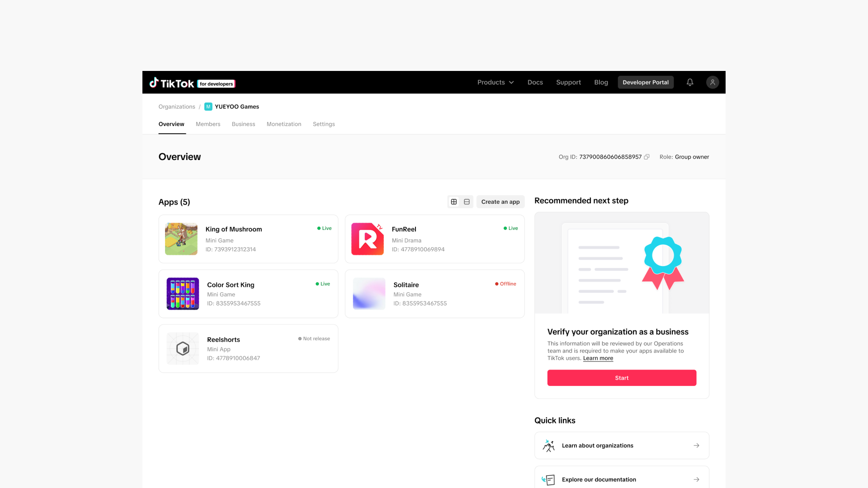868x488 pixels.
Task: Open King of Mushroom app thumbnail
Action: pyautogui.click(x=181, y=239)
